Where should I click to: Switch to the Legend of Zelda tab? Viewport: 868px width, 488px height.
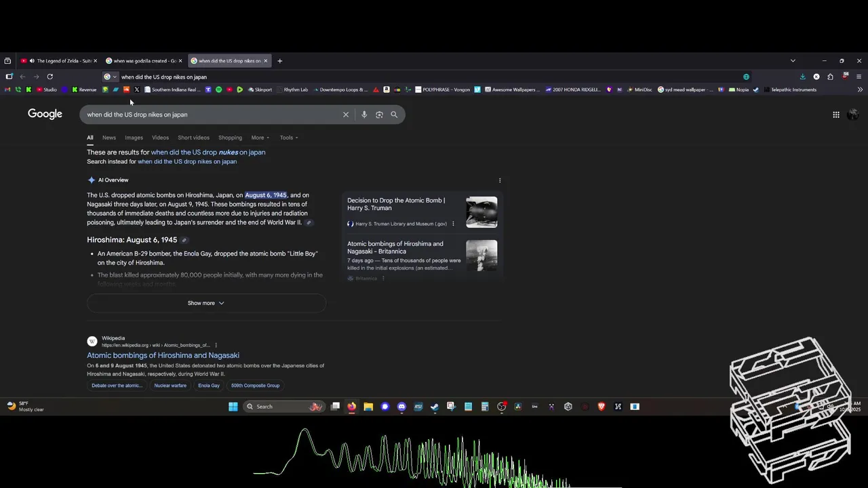coord(60,61)
